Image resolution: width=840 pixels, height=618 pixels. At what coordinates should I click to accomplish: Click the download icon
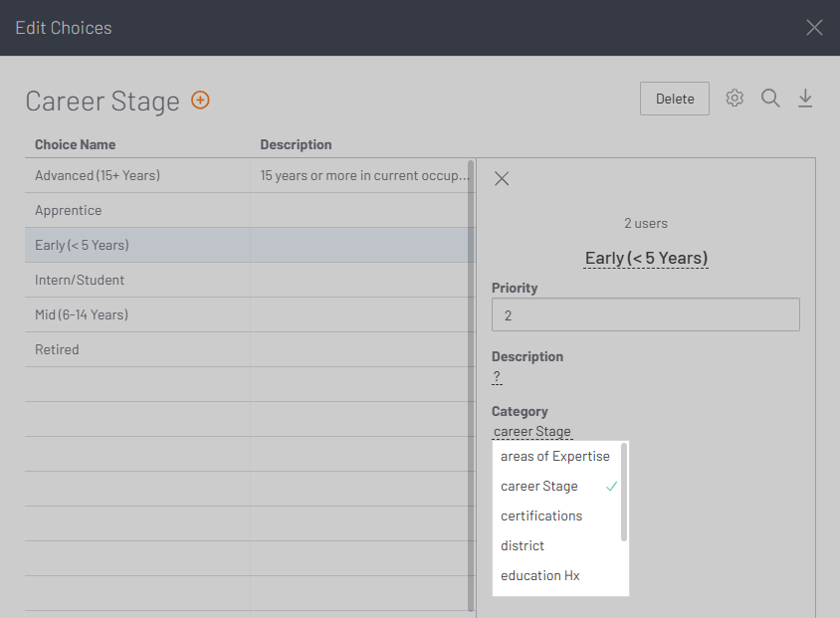coord(805,99)
